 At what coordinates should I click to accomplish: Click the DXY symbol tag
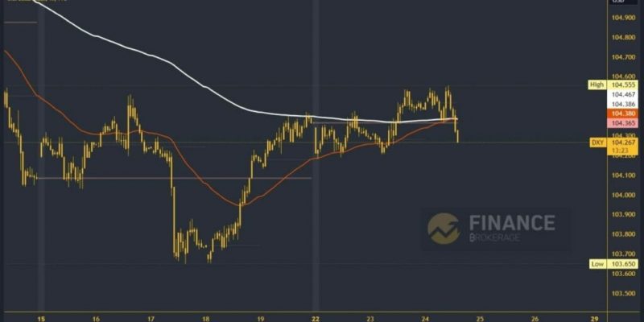(599, 142)
